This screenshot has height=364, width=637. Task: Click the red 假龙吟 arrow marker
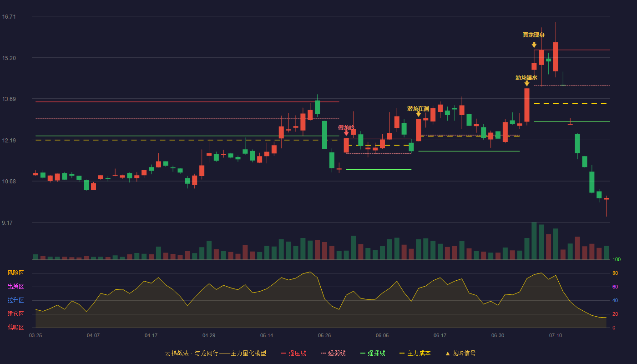pyautogui.click(x=346, y=133)
